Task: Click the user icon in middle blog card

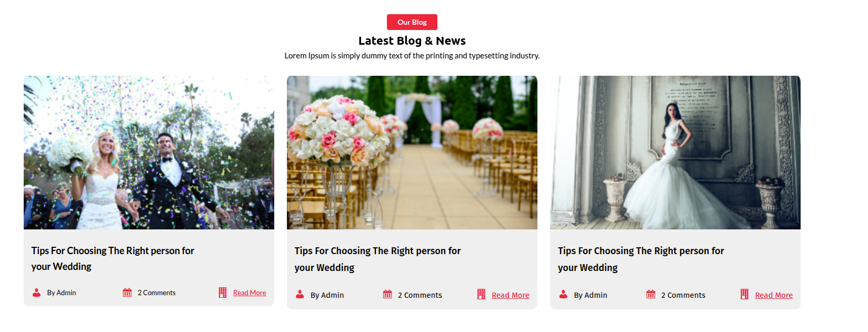Action: click(x=300, y=295)
